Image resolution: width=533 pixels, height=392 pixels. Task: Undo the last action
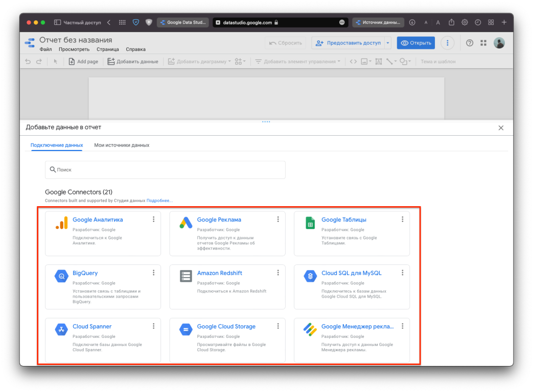point(28,61)
